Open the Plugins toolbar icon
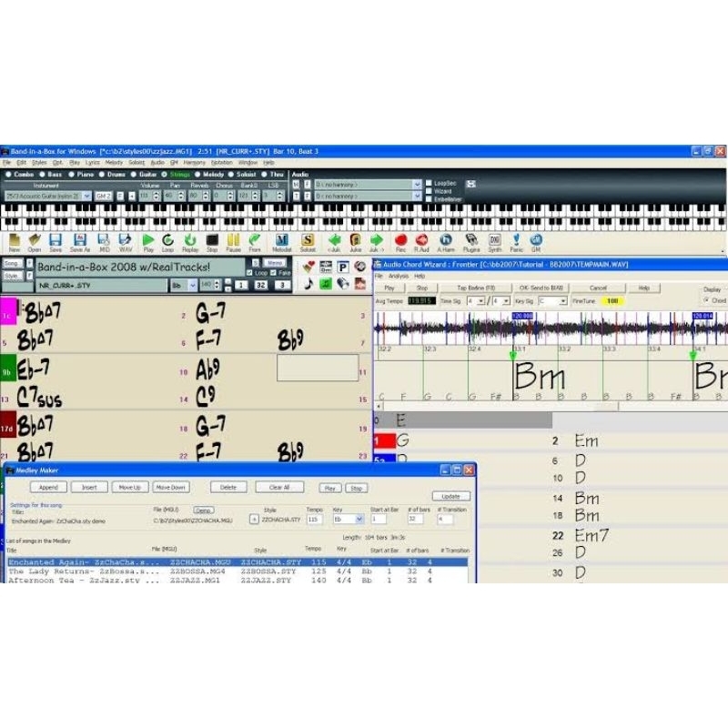The height and width of the screenshot is (728, 728). pyautogui.click(x=471, y=243)
